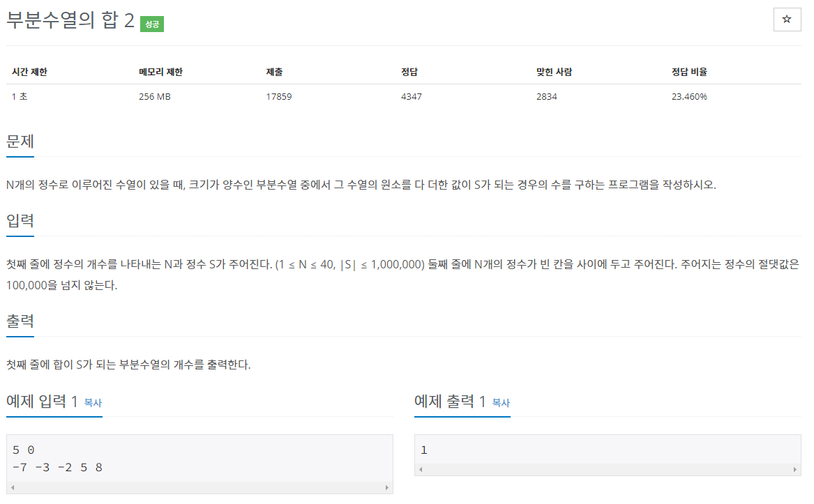The width and height of the screenshot is (814, 504).
Task: Click the 맞힌 사람 column header
Action: [554, 72]
